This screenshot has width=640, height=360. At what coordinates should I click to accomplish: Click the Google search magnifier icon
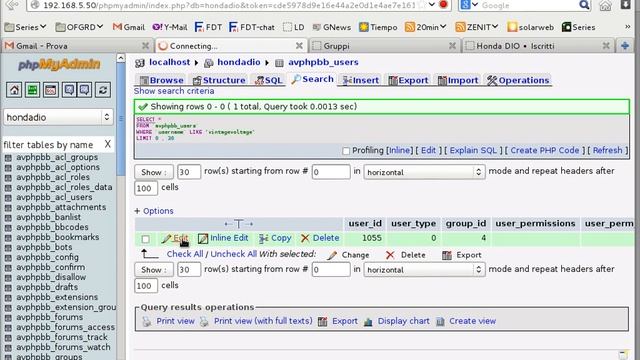(584, 5)
